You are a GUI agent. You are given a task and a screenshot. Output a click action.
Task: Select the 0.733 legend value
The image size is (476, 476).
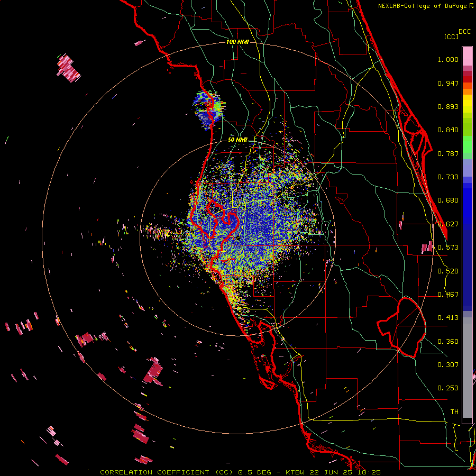448,177
